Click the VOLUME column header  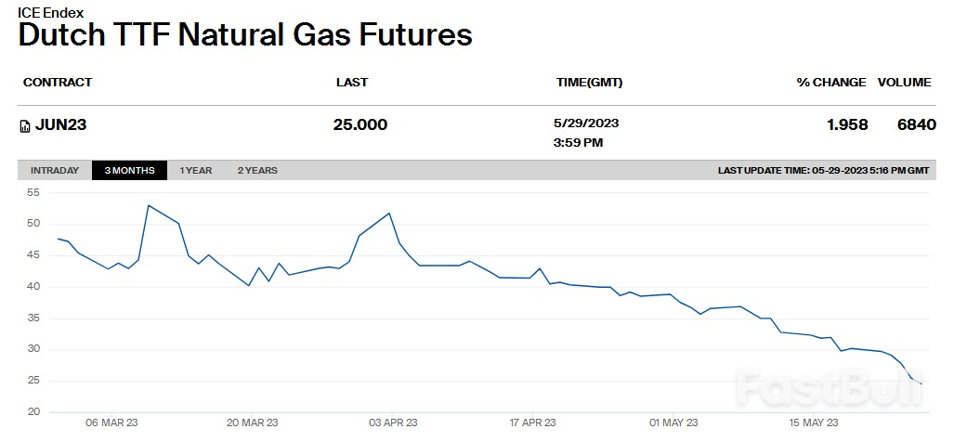tap(904, 82)
